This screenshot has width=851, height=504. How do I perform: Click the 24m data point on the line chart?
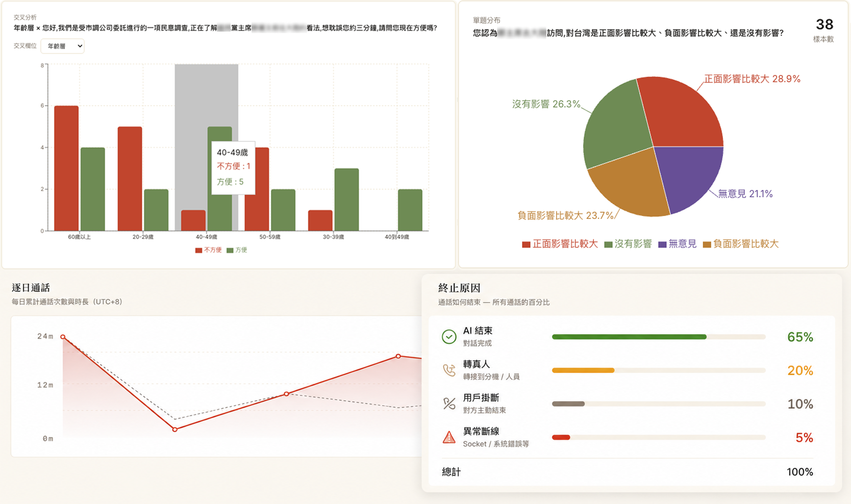coord(63,337)
